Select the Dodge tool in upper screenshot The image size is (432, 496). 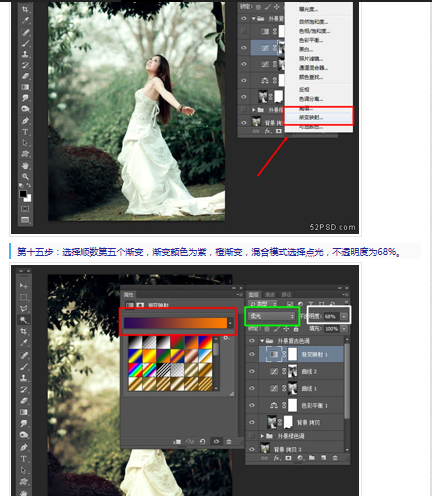point(25,109)
